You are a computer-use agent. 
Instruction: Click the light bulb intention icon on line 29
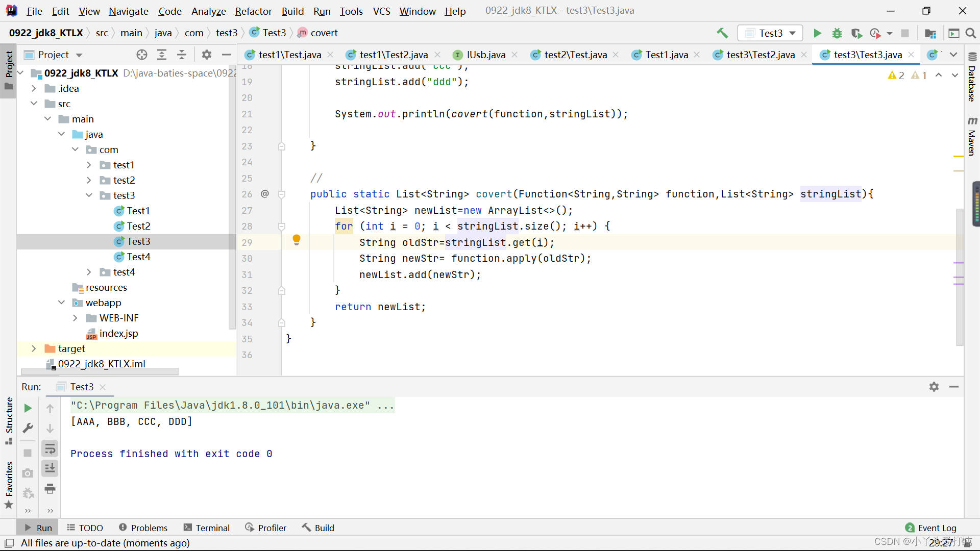click(297, 240)
